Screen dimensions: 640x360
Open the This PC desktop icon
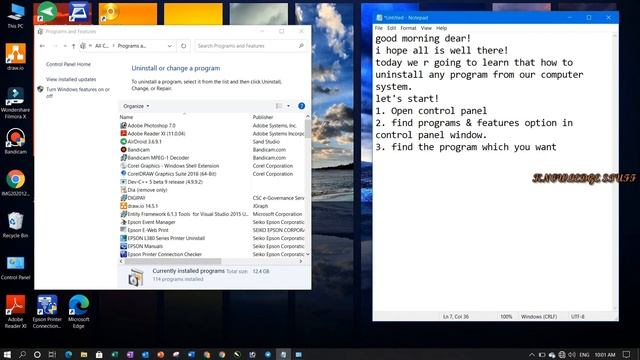pyautogui.click(x=16, y=16)
